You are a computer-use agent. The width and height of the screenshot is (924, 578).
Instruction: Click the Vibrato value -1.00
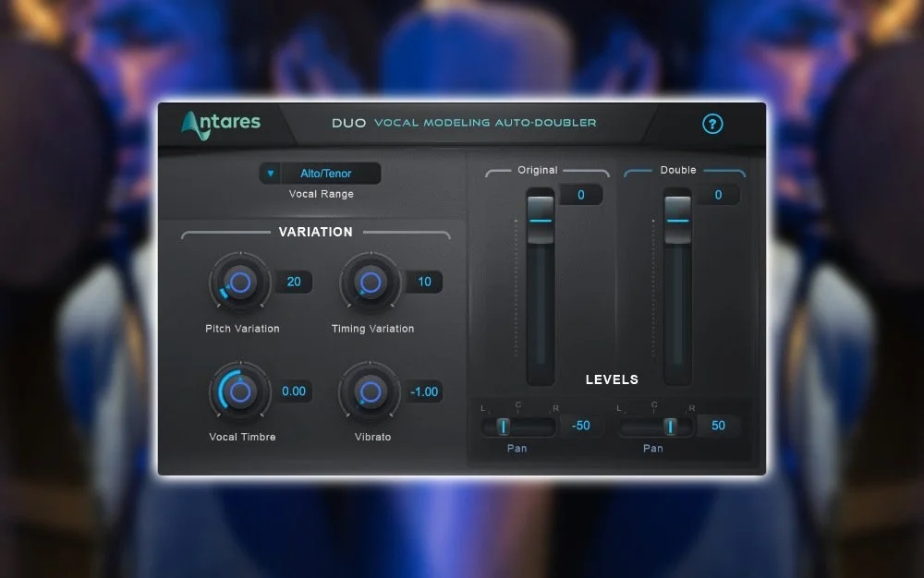tap(424, 392)
